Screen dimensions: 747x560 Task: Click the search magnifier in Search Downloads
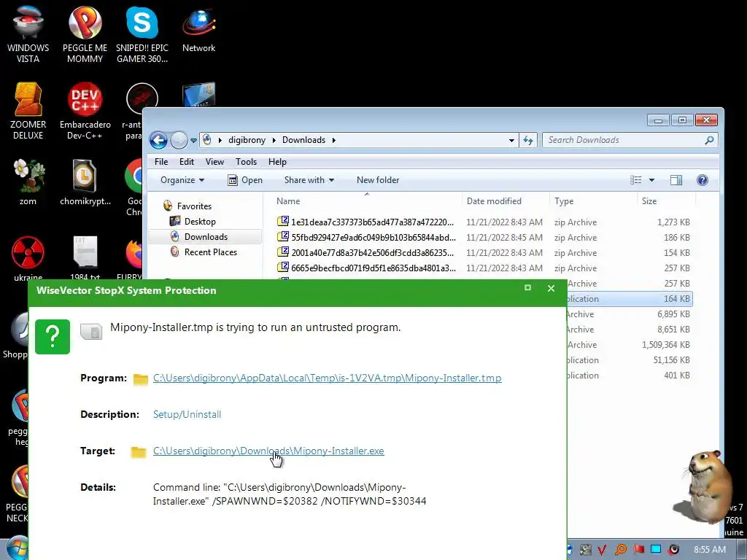point(709,140)
